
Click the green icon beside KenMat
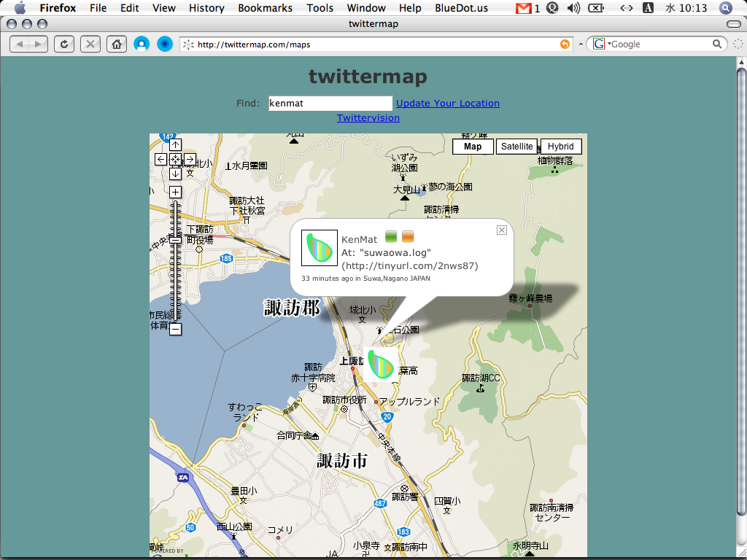click(391, 236)
